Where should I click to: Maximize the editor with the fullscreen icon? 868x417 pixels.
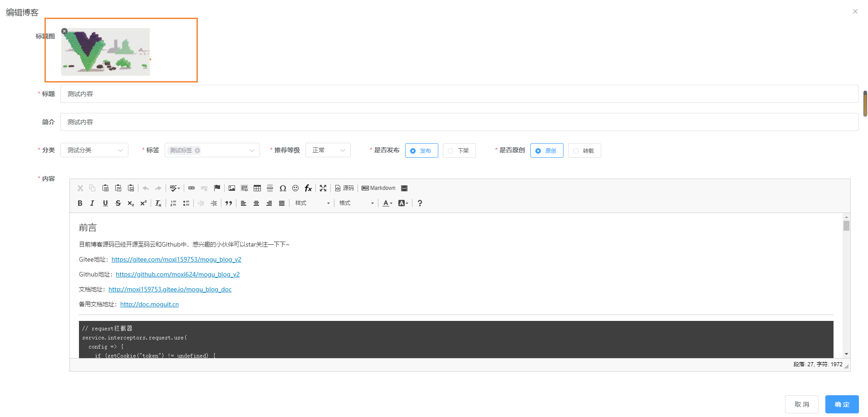point(323,188)
